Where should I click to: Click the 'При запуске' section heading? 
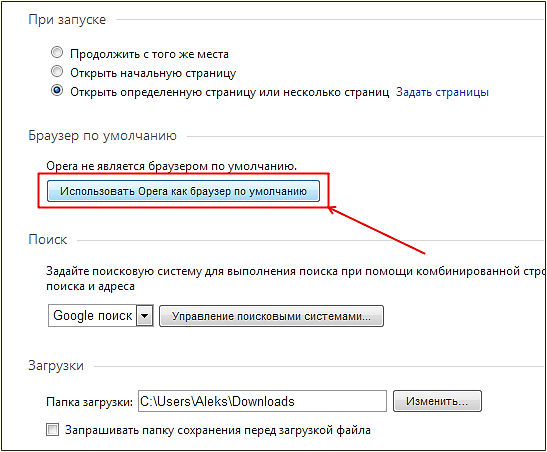[x=67, y=20]
